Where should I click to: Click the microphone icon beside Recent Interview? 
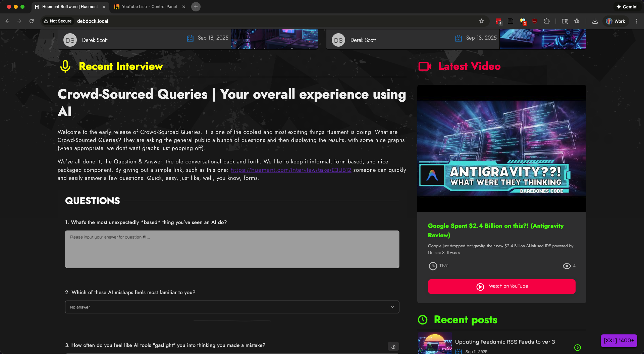click(x=65, y=66)
